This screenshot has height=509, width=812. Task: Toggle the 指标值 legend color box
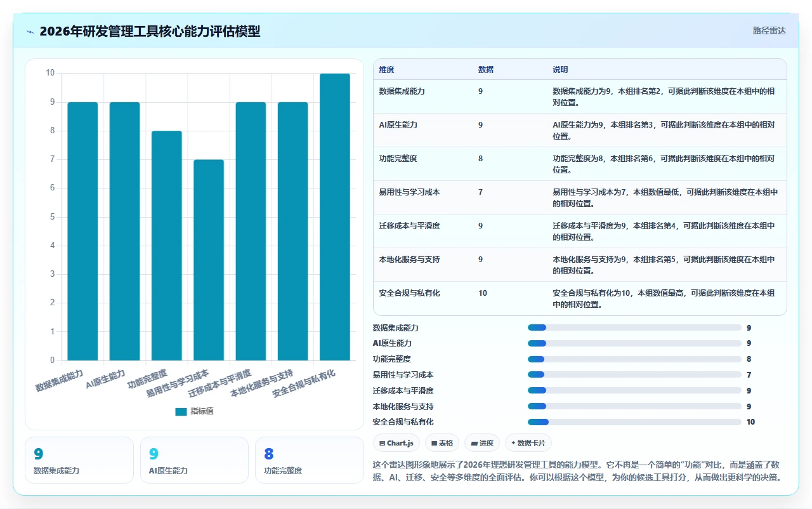pyautogui.click(x=181, y=411)
